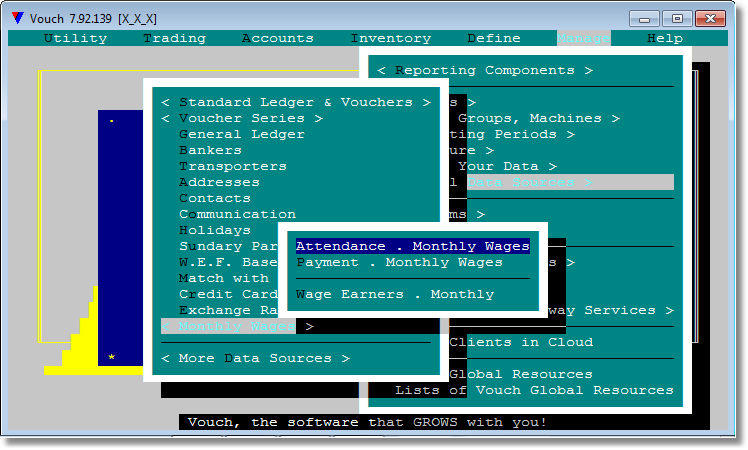Click the highlighted Manage menu
748x450 pixels.
(x=583, y=38)
